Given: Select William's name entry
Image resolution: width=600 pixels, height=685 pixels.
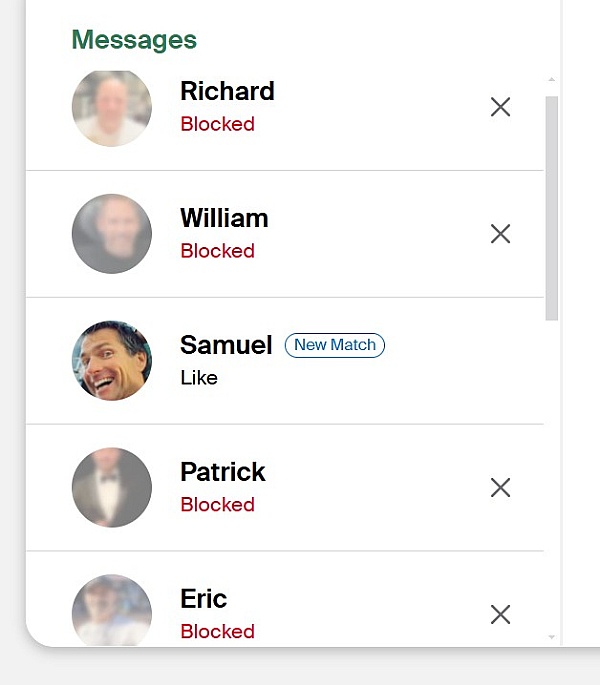Looking at the screenshot, I should 224,218.
